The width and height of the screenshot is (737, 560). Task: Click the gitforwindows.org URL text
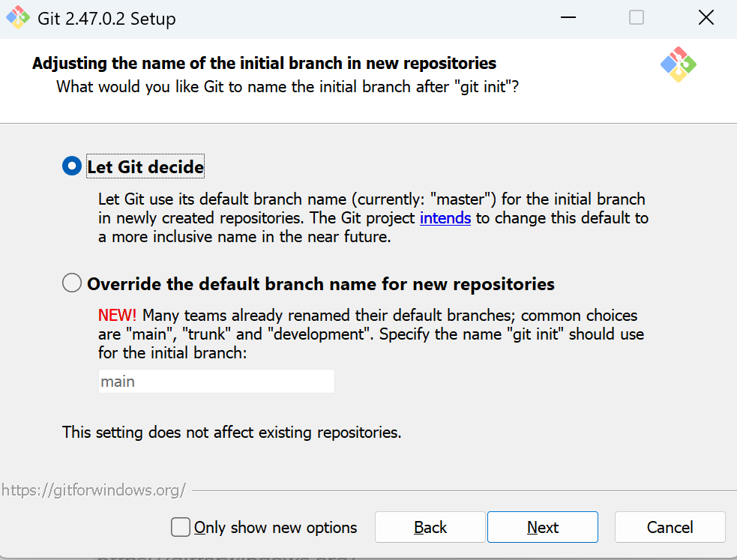pyautogui.click(x=93, y=490)
